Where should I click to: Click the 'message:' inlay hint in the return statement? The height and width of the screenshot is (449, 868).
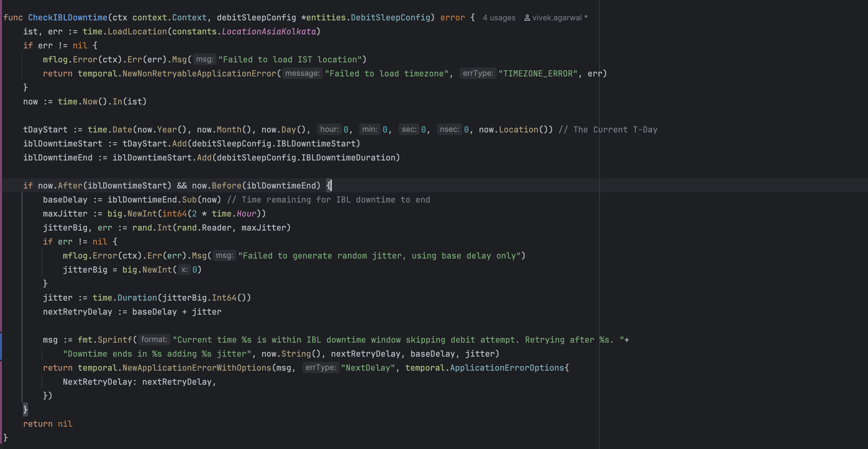click(302, 74)
